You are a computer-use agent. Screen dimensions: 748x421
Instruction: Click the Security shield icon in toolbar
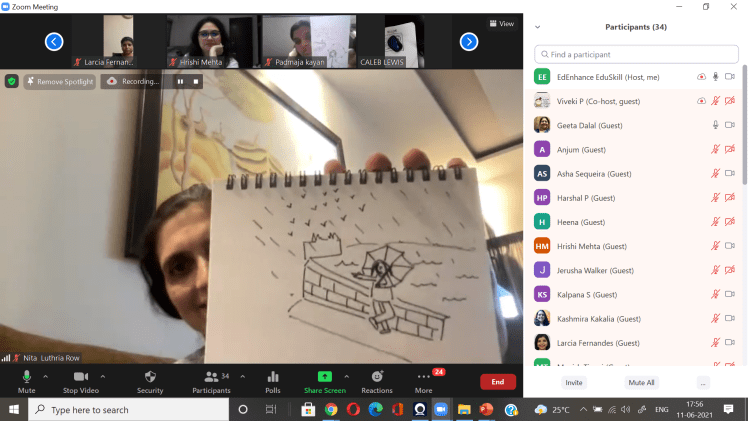(150, 377)
